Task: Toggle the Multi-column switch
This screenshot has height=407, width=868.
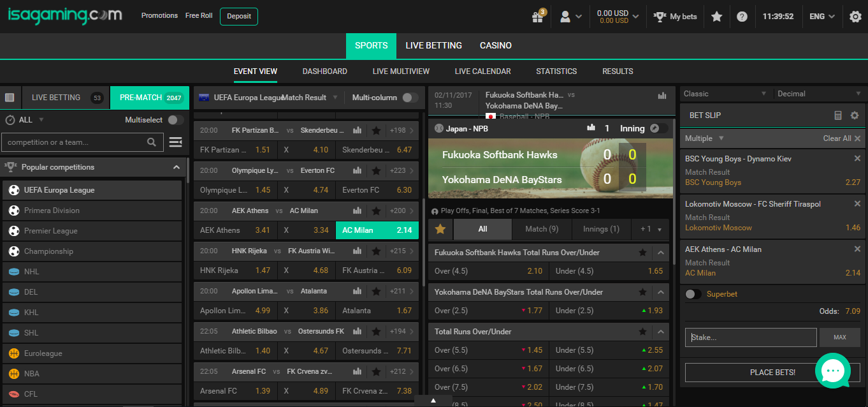Action: pos(410,98)
